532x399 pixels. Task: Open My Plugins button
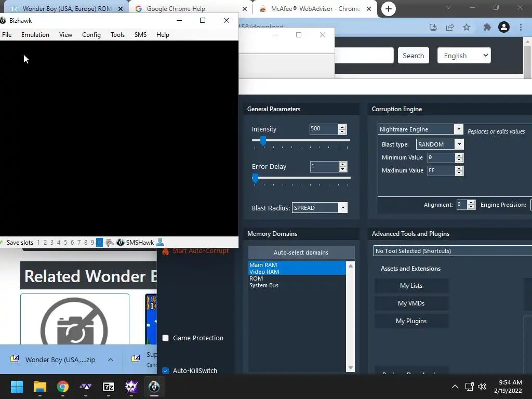click(x=411, y=321)
